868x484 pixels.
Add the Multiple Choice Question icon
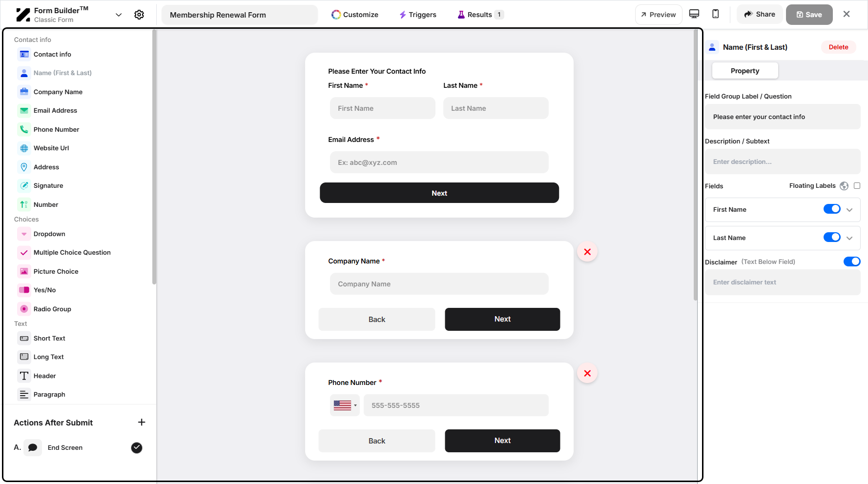click(24, 252)
